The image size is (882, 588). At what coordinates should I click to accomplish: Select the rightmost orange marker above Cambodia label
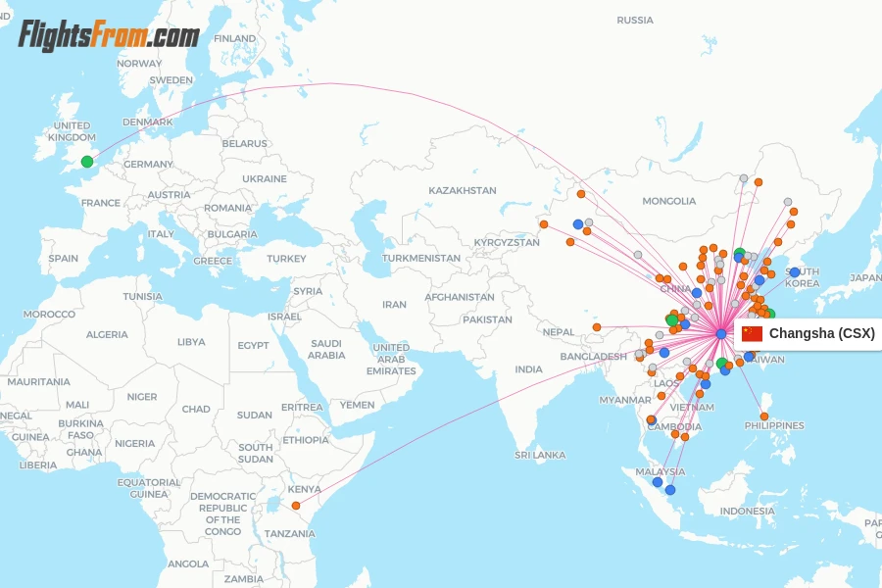pyautogui.click(x=685, y=437)
